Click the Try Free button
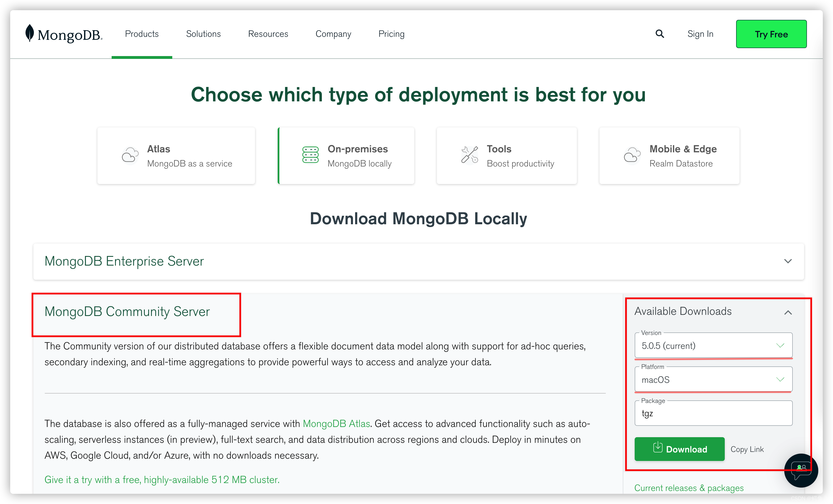Image resolution: width=833 pixels, height=504 pixels. 771,34
